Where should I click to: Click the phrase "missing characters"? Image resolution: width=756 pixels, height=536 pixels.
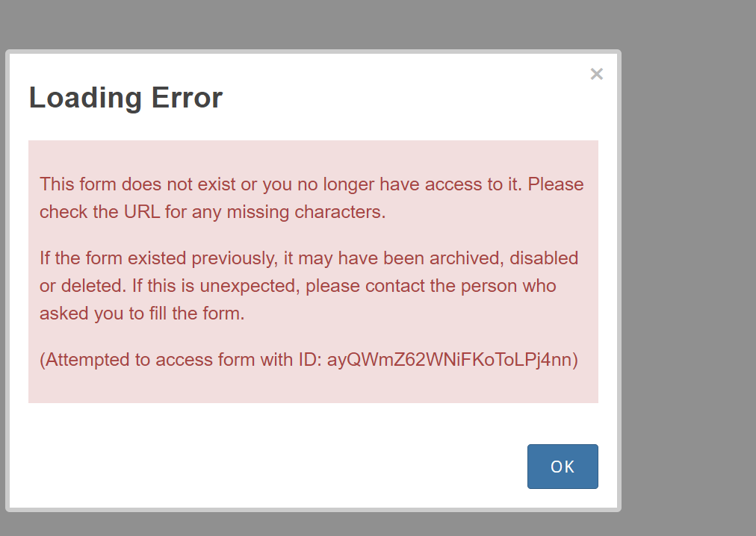click(320, 212)
